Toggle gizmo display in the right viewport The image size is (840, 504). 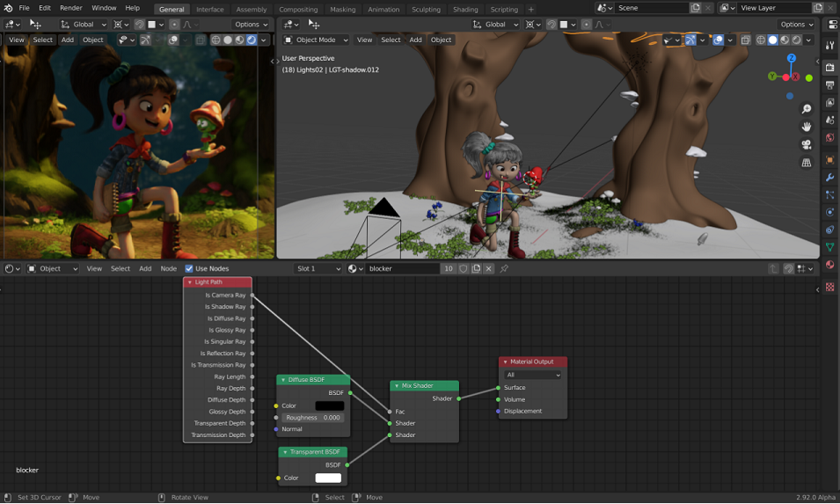[690, 40]
